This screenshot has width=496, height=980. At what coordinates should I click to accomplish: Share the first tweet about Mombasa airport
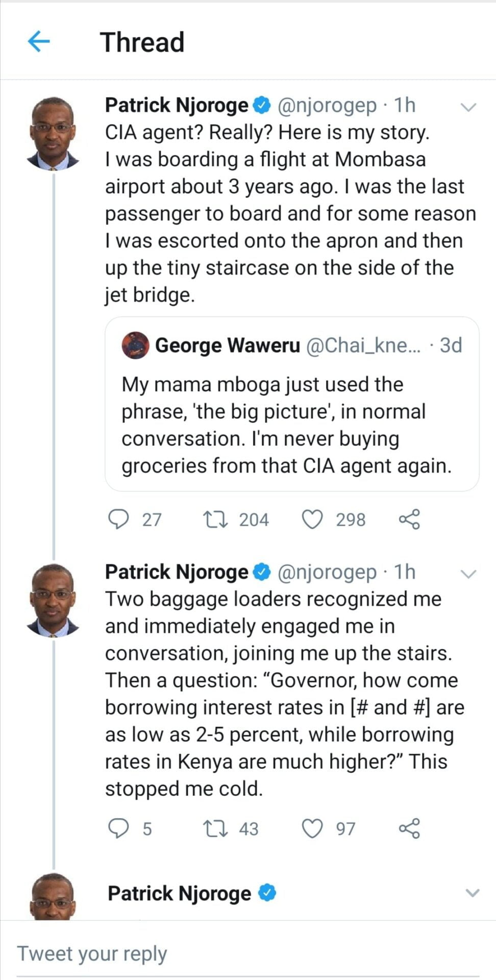(409, 519)
